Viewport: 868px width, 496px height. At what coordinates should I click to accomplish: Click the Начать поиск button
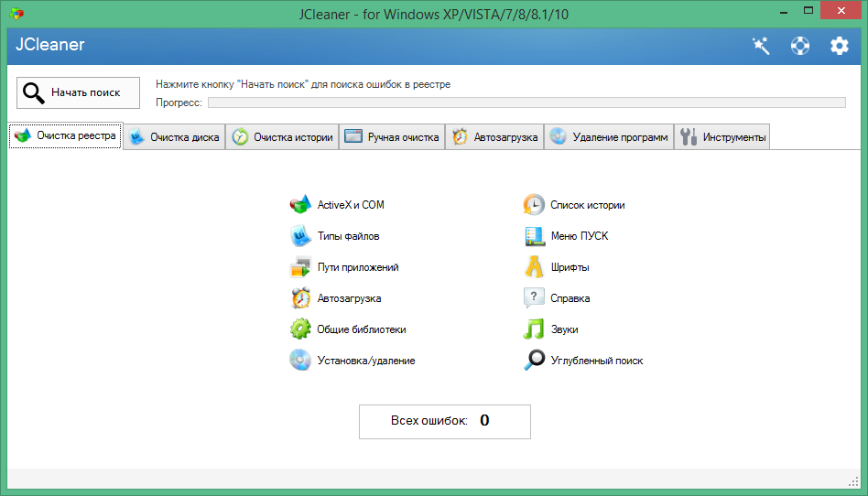(78, 93)
